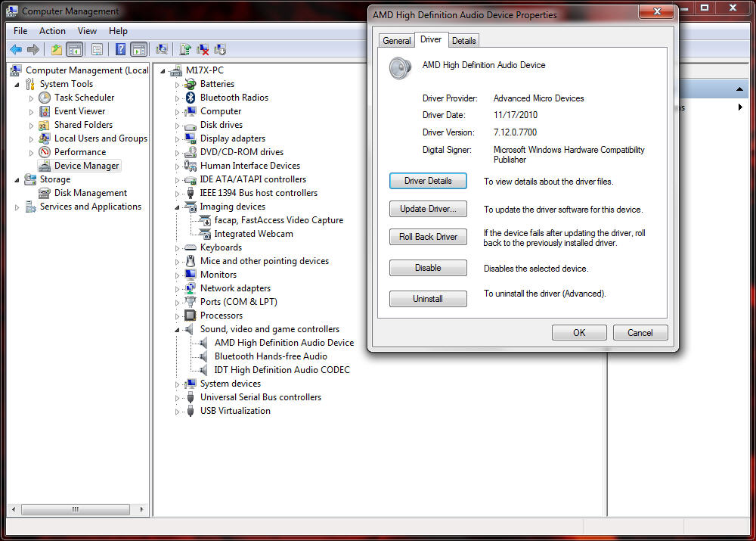756x541 pixels.
Task: Click the Help question mark toolbar icon
Action: 120,49
